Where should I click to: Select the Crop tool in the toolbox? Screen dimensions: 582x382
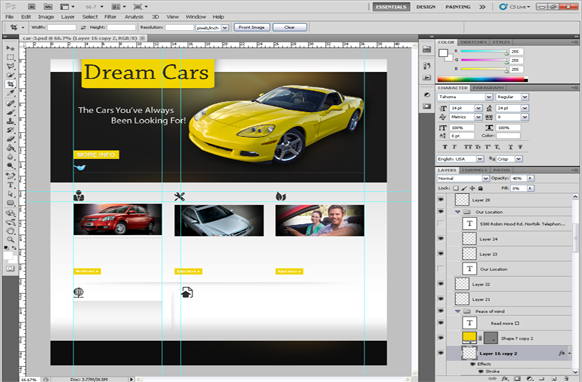tap(10, 84)
